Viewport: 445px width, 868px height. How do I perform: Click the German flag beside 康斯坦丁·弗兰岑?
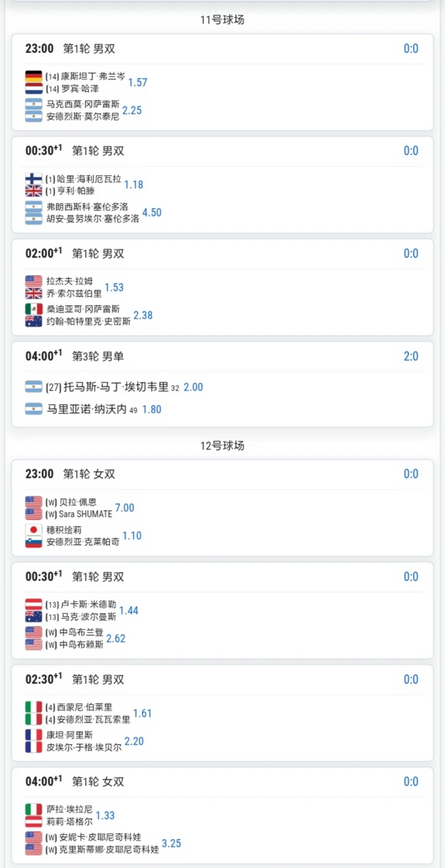pyautogui.click(x=33, y=76)
